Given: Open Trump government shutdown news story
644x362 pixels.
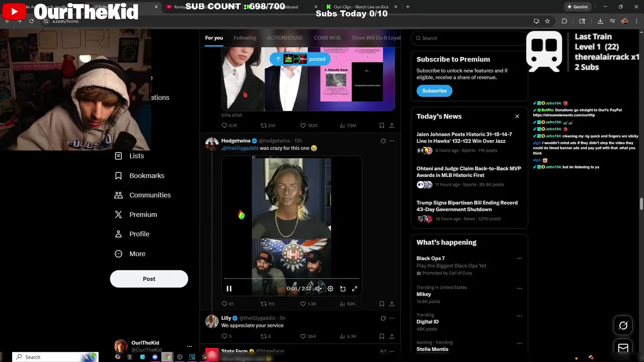Looking at the screenshot, I should pyautogui.click(x=469, y=211).
